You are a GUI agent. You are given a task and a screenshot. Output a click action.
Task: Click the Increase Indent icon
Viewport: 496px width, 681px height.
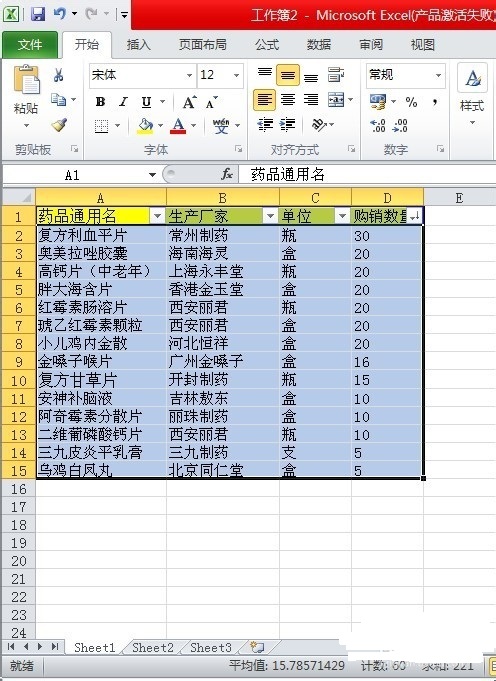[x=288, y=125]
